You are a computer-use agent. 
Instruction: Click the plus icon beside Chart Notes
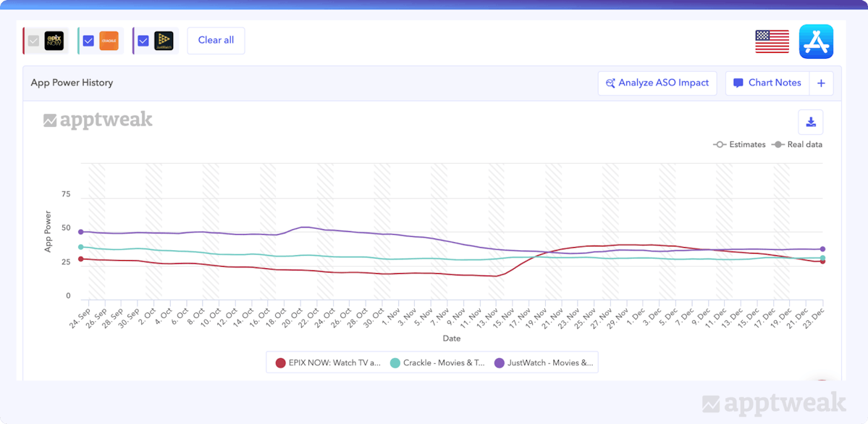(821, 83)
